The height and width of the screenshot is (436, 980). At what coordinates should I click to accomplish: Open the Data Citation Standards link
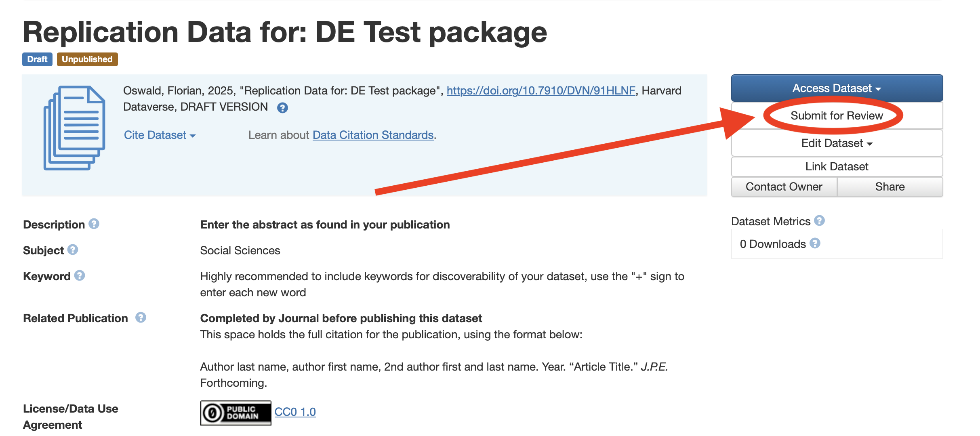[x=373, y=135]
